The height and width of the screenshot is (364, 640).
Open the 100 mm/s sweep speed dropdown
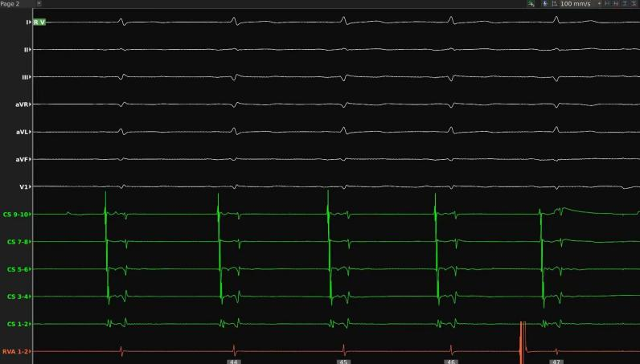click(575, 4)
